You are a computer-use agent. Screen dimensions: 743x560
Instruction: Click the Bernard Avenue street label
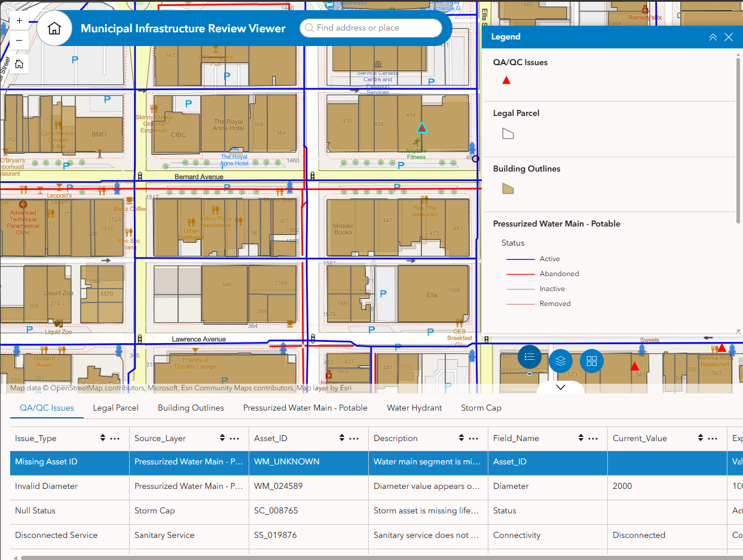pos(199,177)
